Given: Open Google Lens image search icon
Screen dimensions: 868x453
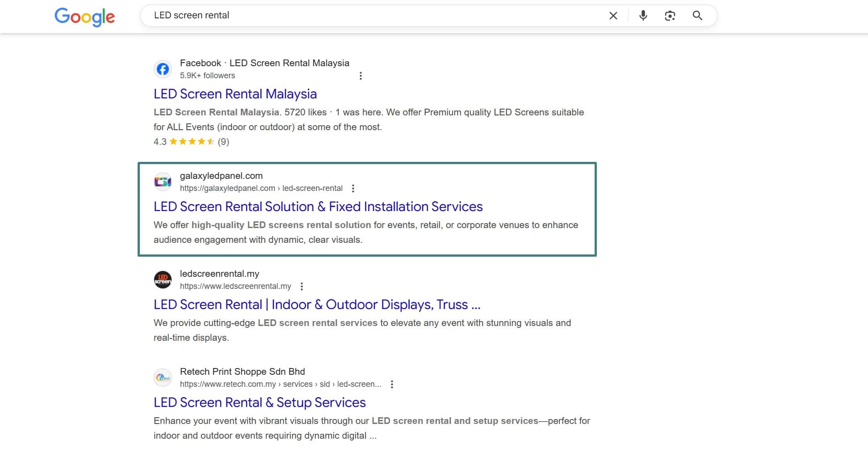Looking at the screenshot, I should click(x=670, y=16).
